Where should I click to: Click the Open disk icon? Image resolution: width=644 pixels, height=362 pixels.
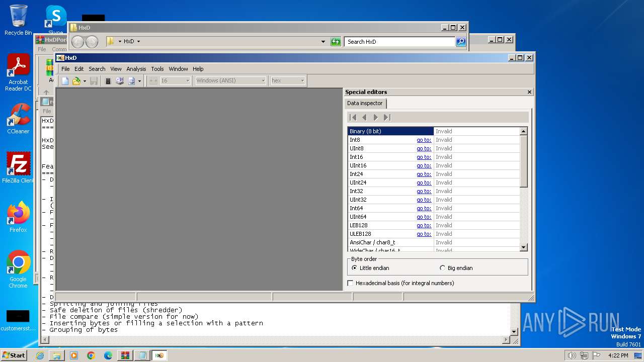(120, 81)
